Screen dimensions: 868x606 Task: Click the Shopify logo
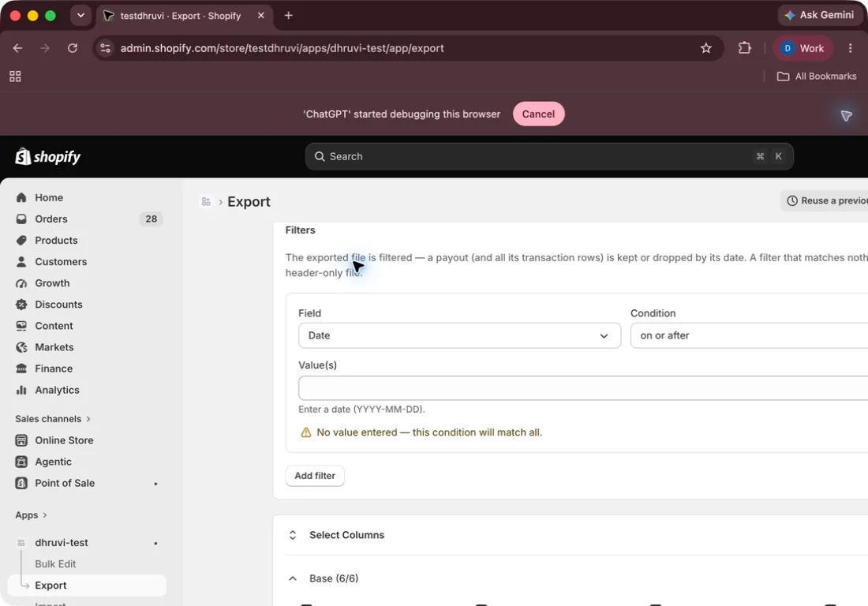[x=47, y=156]
